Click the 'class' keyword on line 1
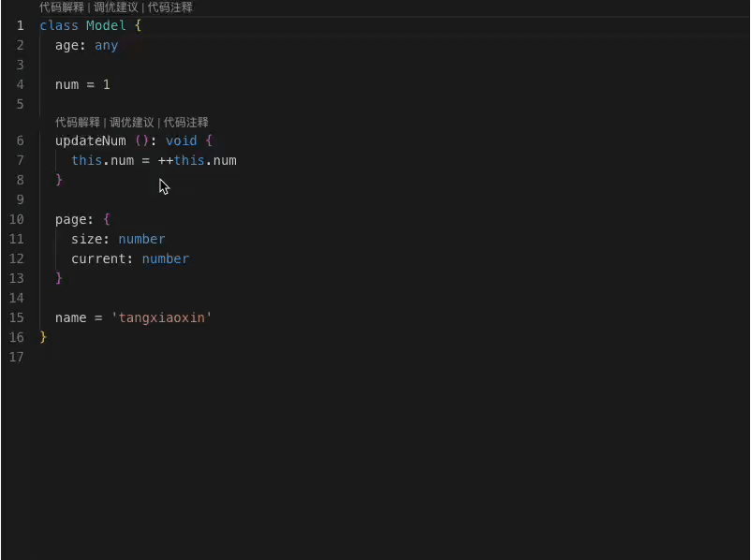The image size is (751, 560). (x=58, y=25)
